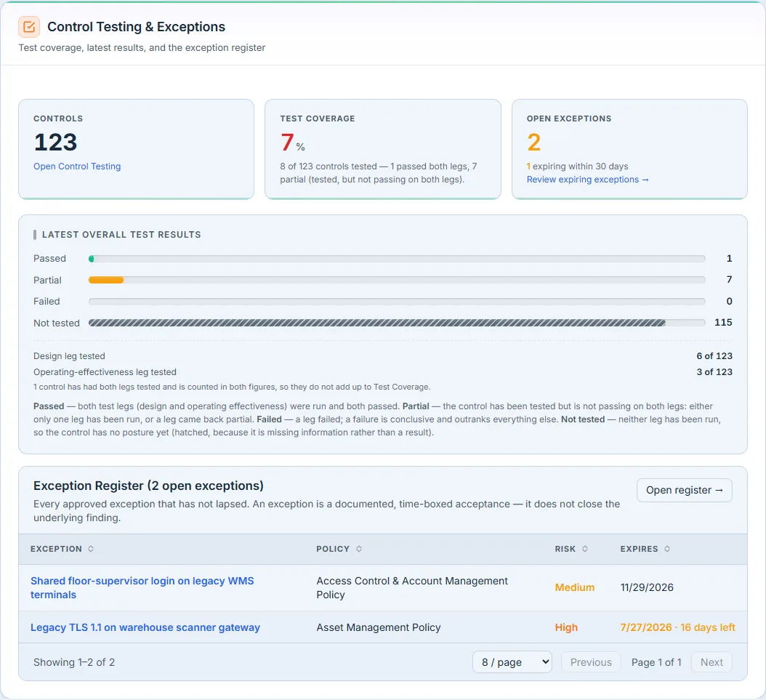766x700 pixels.
Task: Click the Passed results progress bar
Action: point(397,259)
